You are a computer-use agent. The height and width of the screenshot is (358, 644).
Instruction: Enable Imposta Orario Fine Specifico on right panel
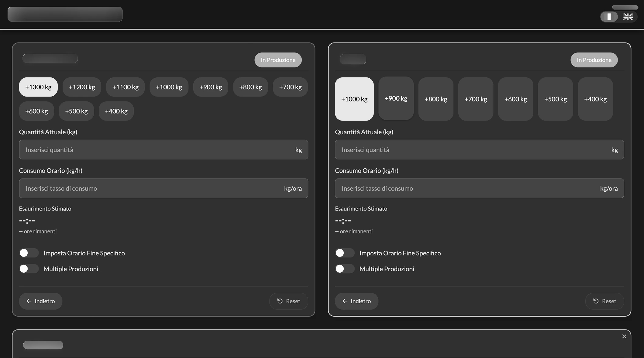tap(345, 253)
